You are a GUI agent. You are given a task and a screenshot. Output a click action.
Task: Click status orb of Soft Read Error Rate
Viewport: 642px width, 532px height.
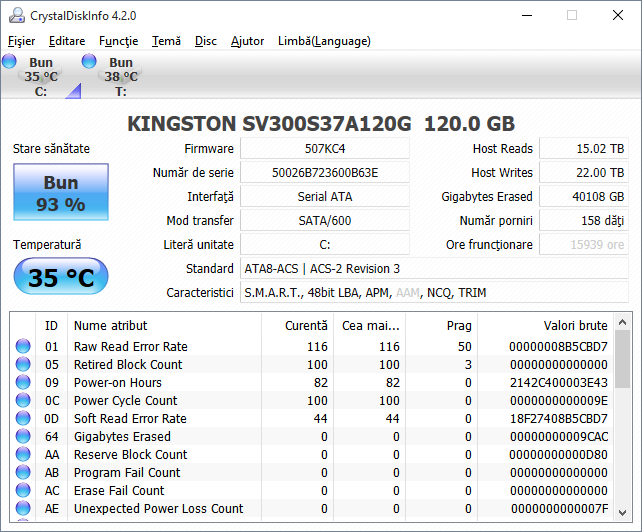(23, 418)
